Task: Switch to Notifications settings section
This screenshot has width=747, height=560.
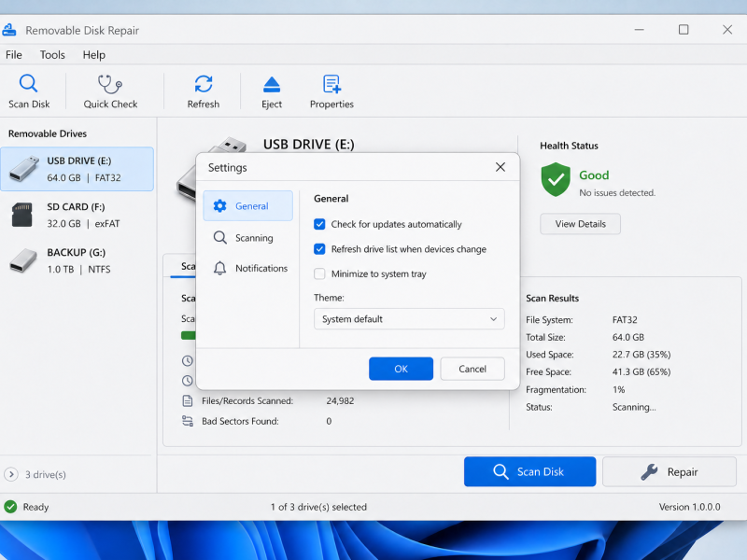Action: pyautogui.click(x=247, y=268)
